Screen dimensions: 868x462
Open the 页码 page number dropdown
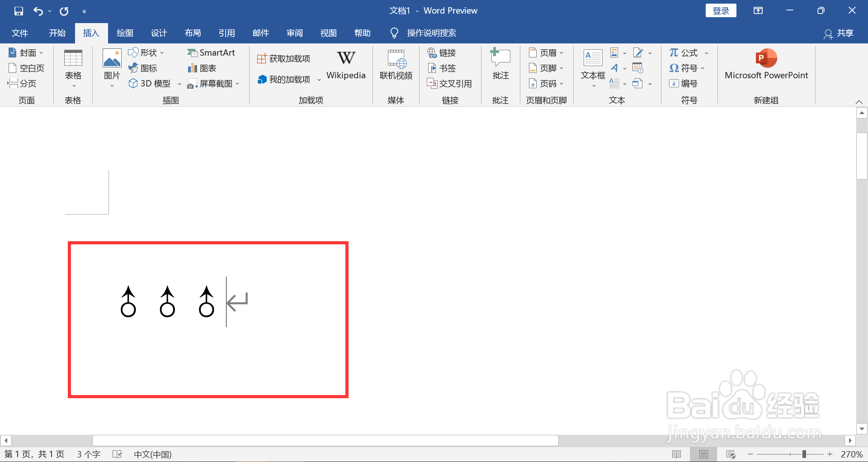pyautogui.click(x=561, y=83)
